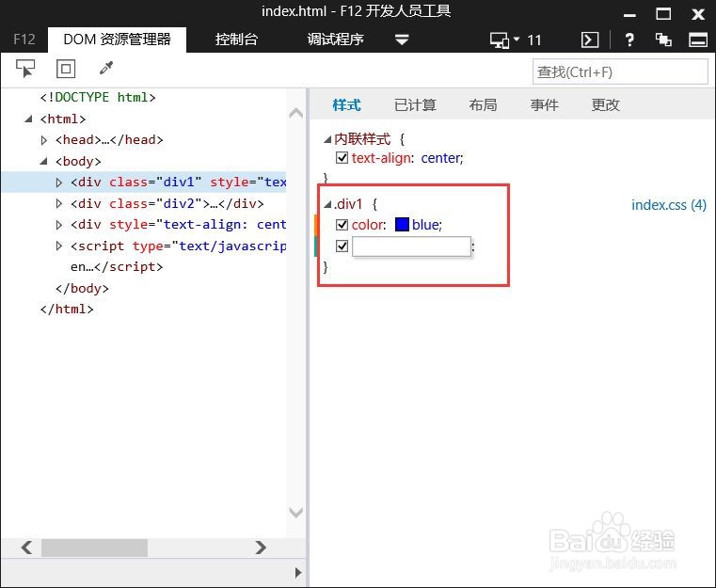Maximize the F12 developer tools window

[663, 14]
